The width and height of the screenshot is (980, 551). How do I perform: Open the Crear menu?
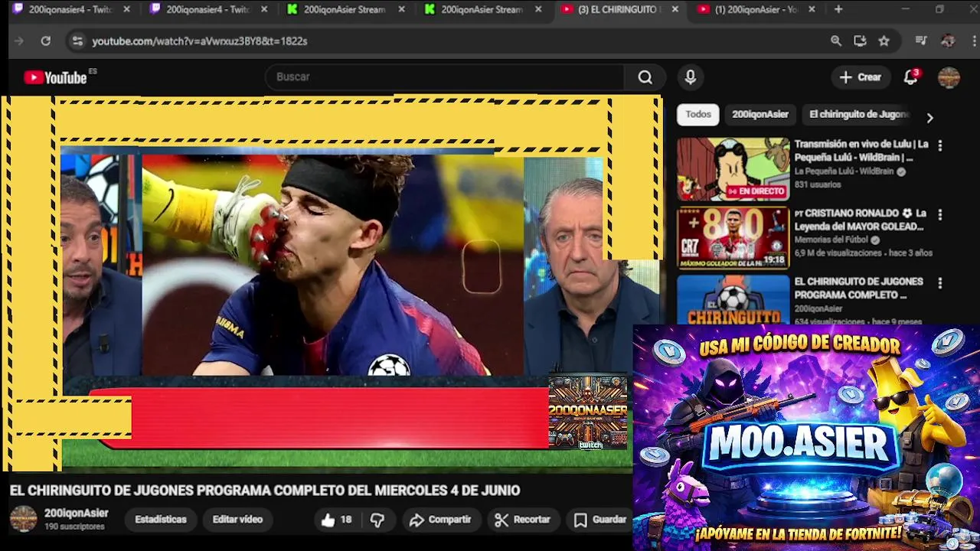tap(861, 77)
